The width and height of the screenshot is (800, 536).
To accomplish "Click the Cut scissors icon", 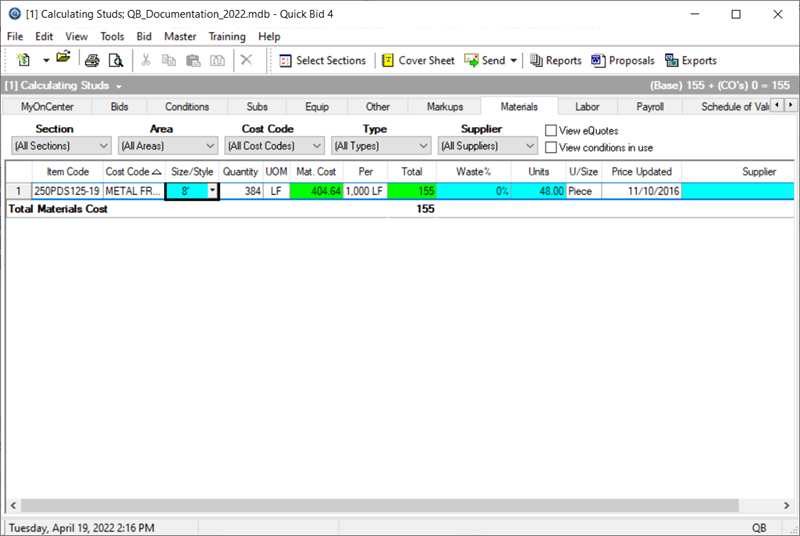I will click(146, 60).
